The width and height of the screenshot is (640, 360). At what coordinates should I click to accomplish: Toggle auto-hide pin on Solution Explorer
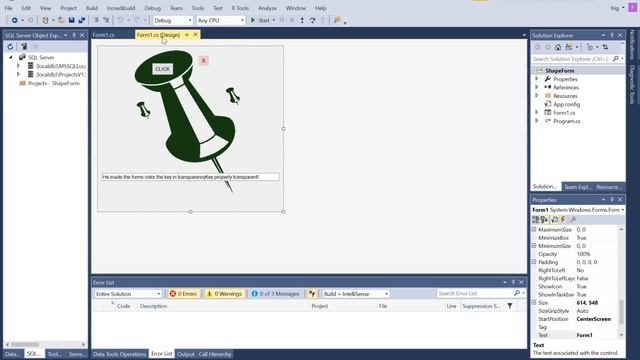pos(612,36)
